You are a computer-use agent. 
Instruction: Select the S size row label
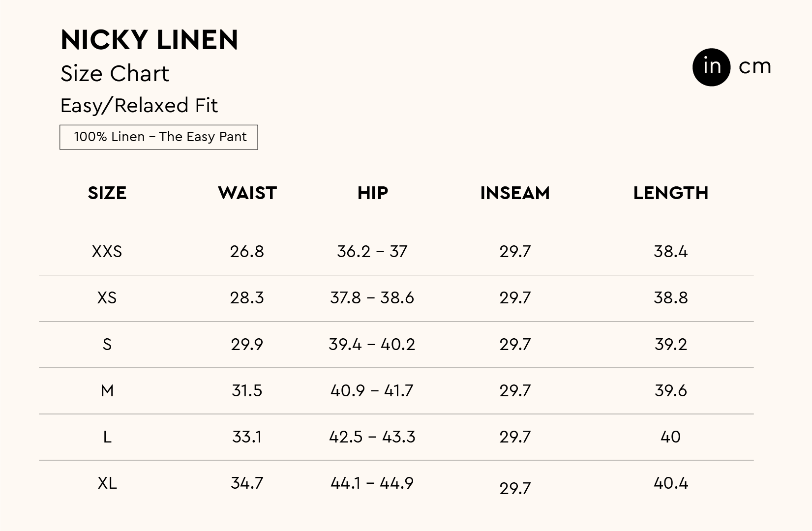tap(107, 344)
